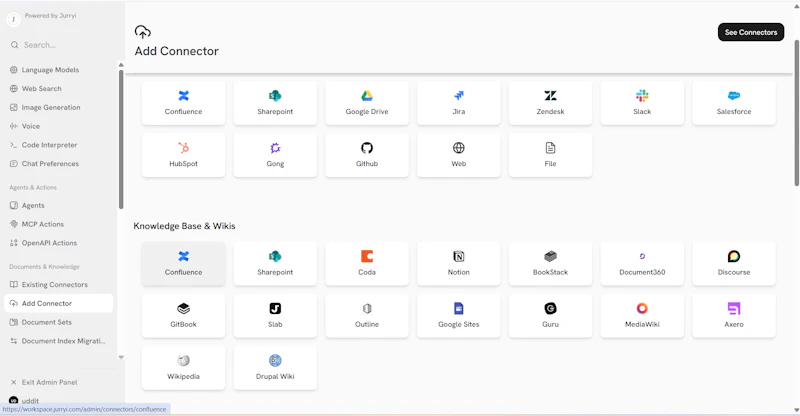The width and height of the screenshot is (800, 416).
Task: Select the Guru connector
Action: (x=551, y=315)
